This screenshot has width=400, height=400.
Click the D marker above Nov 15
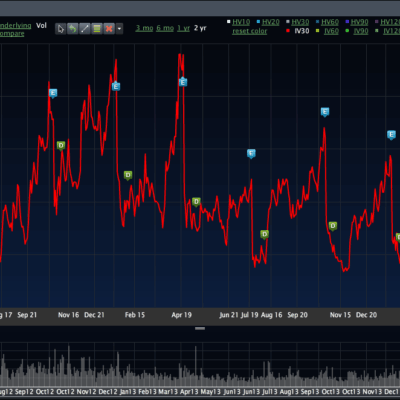click(333, 226)
